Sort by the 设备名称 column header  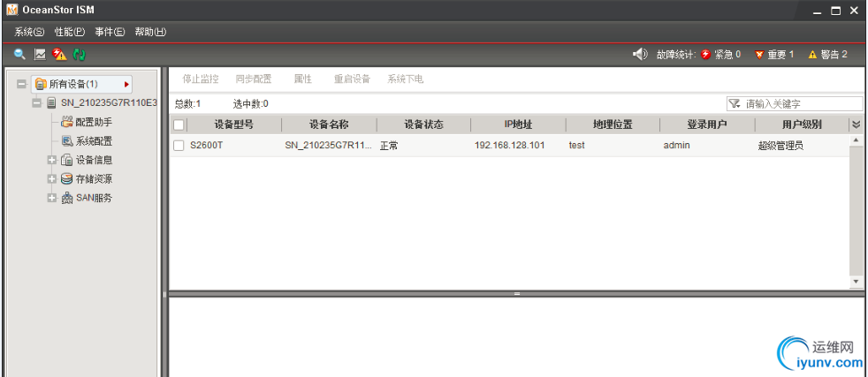pyautogui.click(x=330, y=124)
